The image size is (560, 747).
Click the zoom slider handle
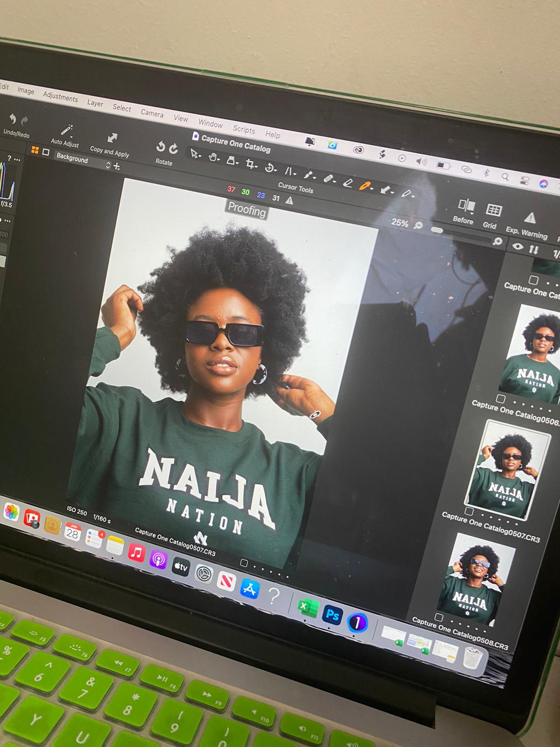tap(437, 230)
